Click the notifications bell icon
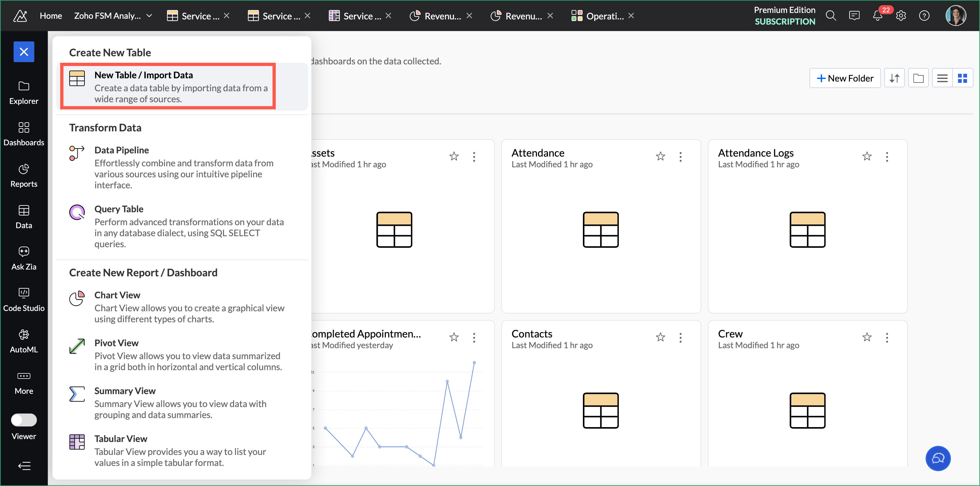Viewport: 980px width, 486px height. [877, 16]
